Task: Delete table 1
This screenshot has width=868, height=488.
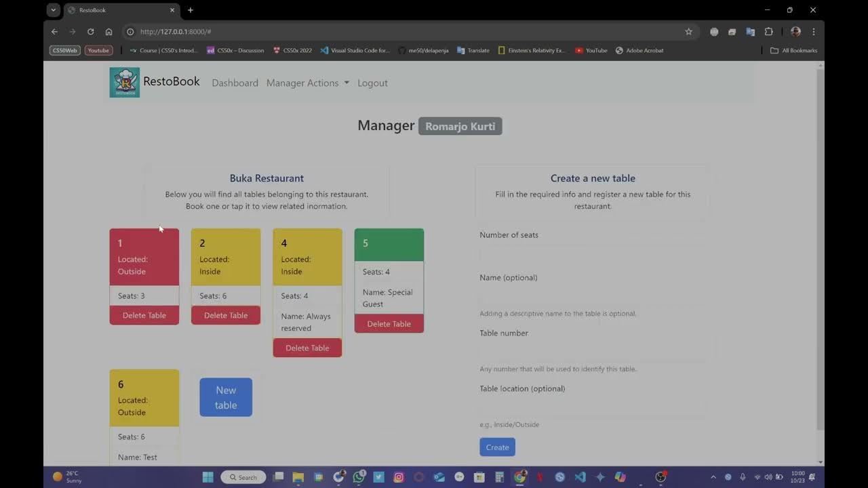Action: [144, 315]
